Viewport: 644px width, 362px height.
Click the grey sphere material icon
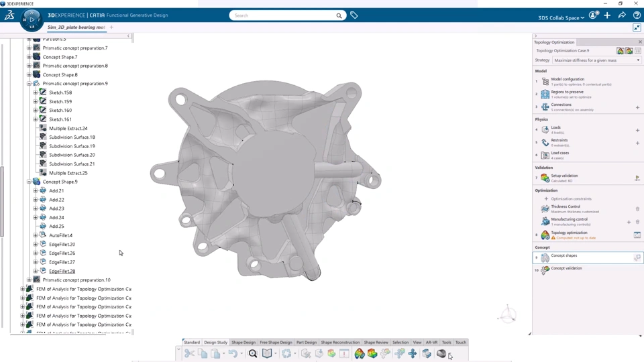point(441,353)
